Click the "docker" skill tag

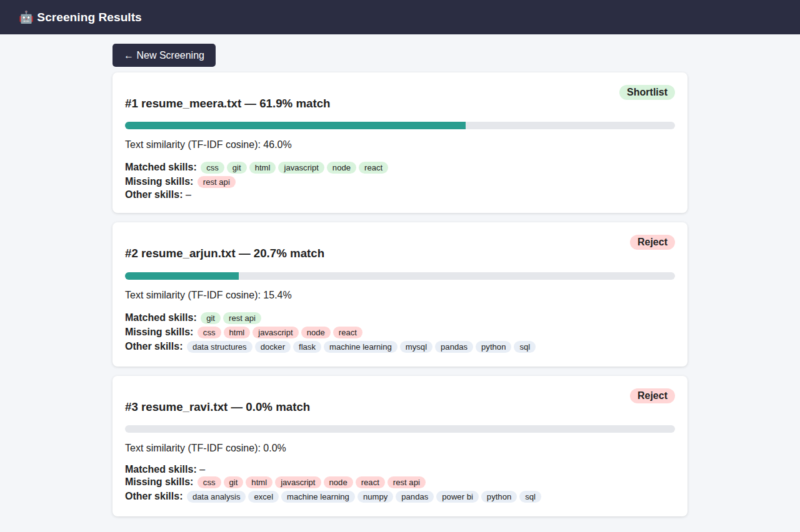point(272,347)
